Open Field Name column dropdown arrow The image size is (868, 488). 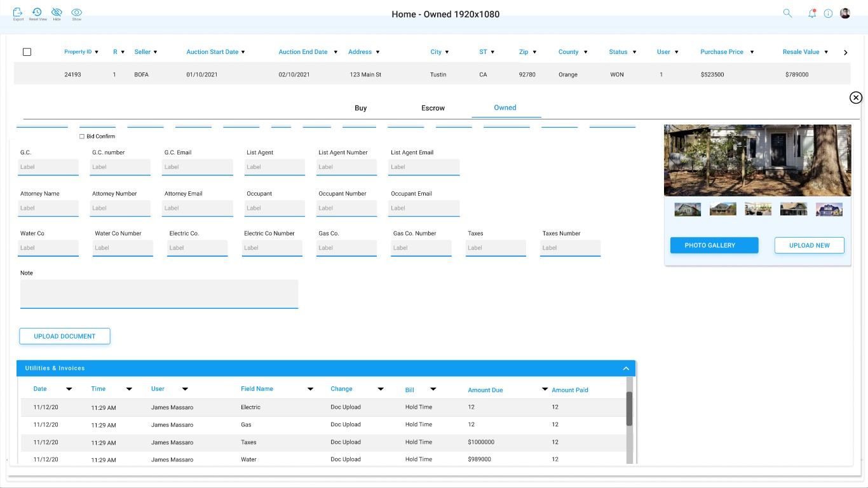310,389
